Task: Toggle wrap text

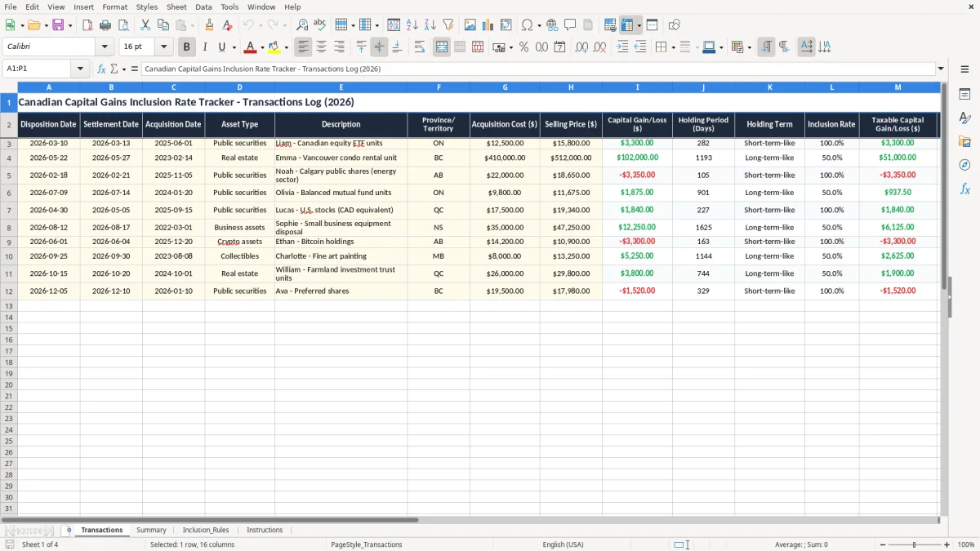Action: [420, 47]
